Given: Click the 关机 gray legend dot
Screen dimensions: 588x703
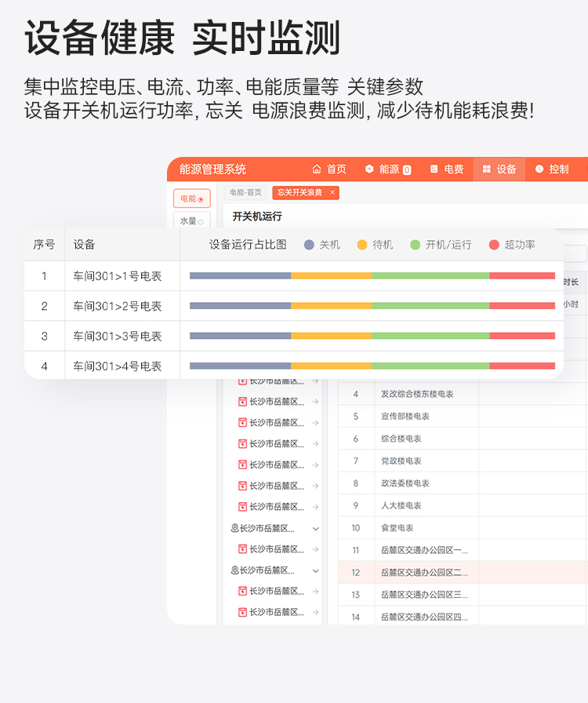Looking at the screenshot, I should 309,245.
